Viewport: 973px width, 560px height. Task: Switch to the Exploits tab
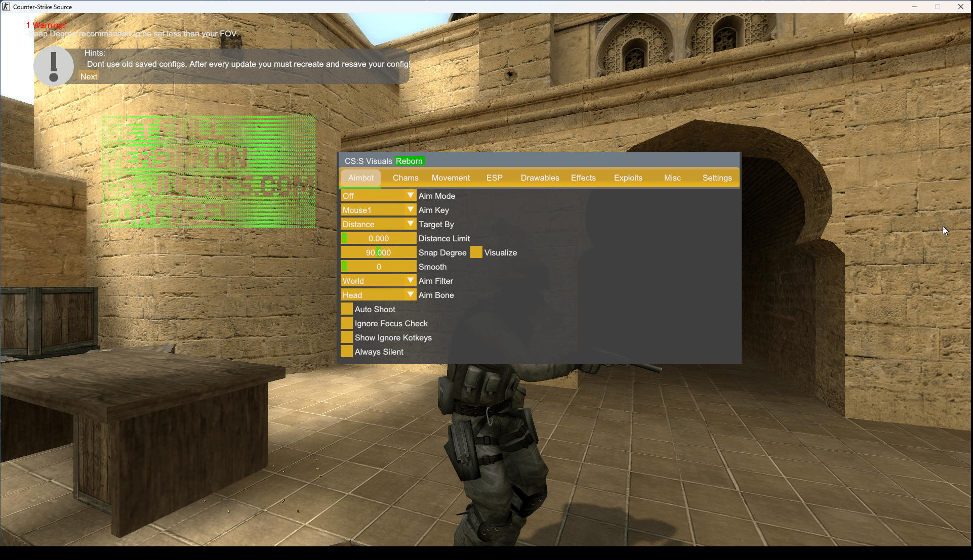[628, 178]
